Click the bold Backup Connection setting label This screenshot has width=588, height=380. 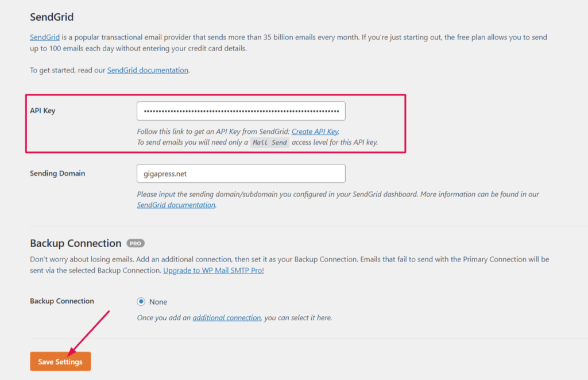pyautogui.click(x=62, y=301)
